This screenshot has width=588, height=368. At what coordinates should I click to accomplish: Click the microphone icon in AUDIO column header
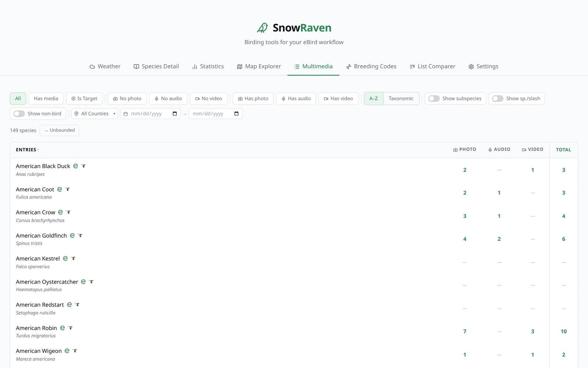tap(490, 150)
